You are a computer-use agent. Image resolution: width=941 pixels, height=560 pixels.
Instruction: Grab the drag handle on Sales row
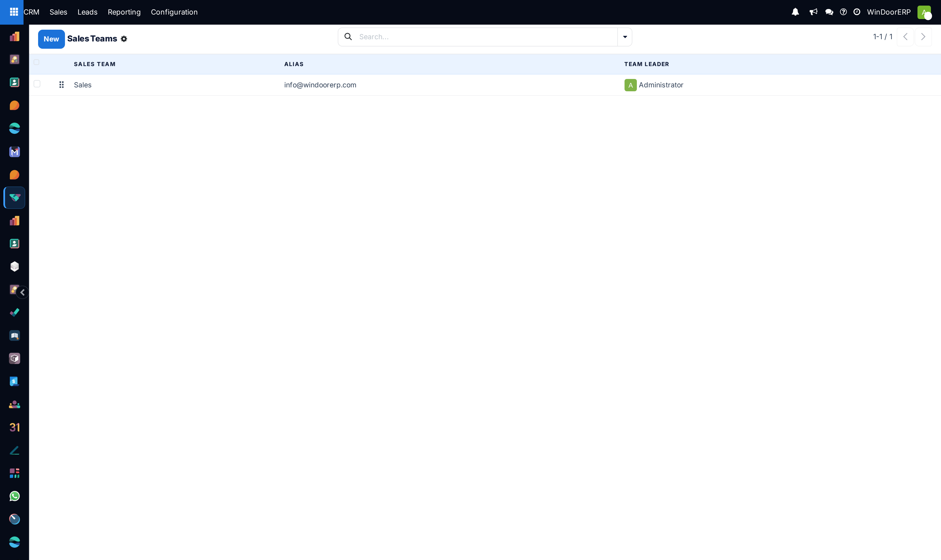[62, 85]
